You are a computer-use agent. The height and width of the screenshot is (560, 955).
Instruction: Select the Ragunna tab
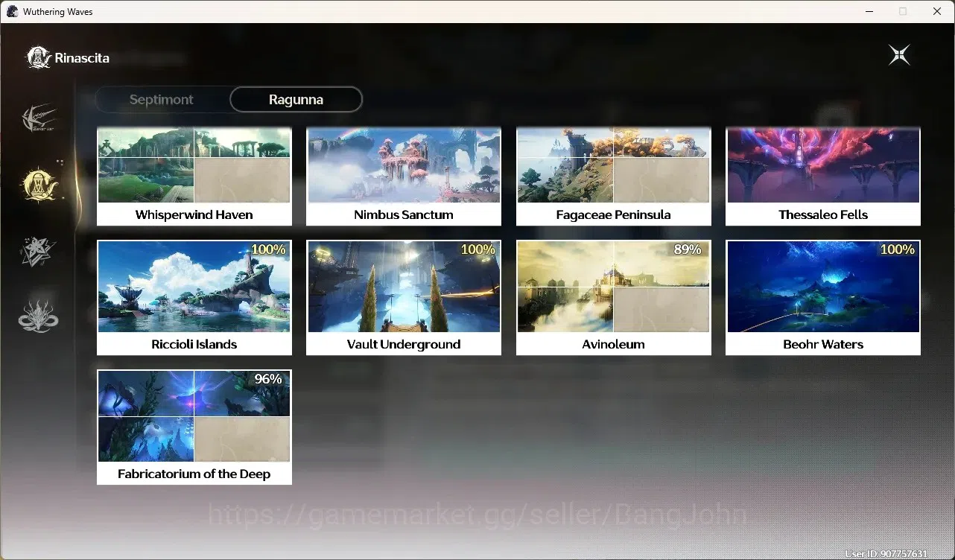[x=296, y=100]
